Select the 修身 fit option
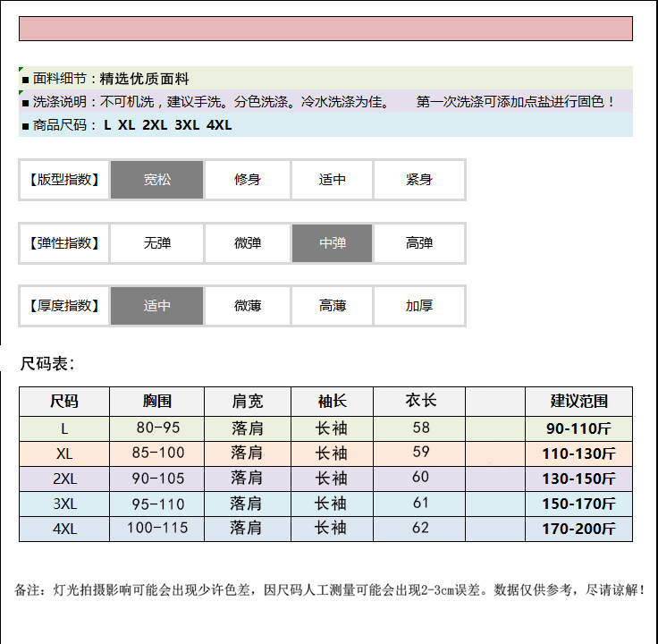 click(x=248, y=180)
